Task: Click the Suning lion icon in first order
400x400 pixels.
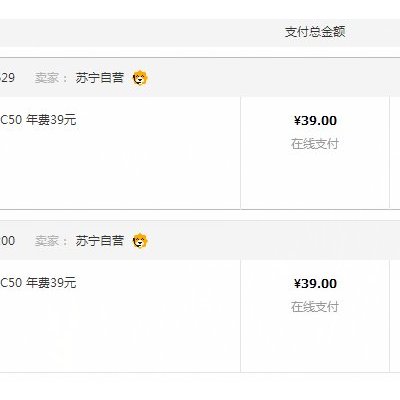Action: tap(140, 78)
